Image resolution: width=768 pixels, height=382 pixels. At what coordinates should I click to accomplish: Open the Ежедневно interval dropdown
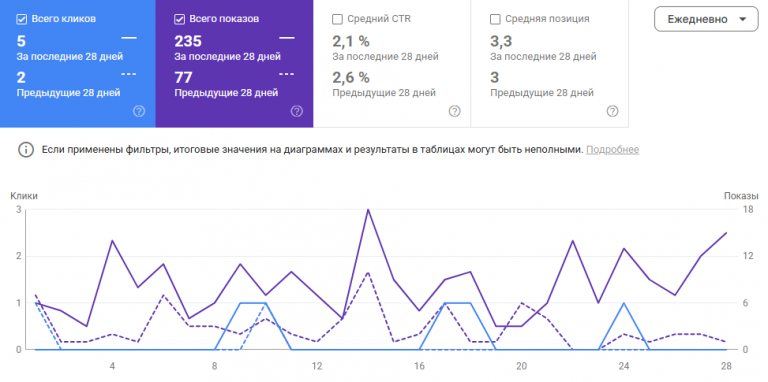[706, 20]
